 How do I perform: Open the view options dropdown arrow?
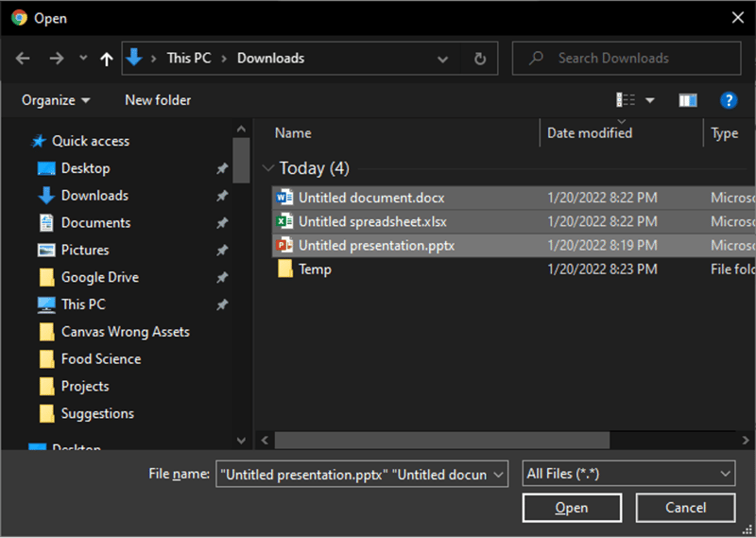pos(650,100)
